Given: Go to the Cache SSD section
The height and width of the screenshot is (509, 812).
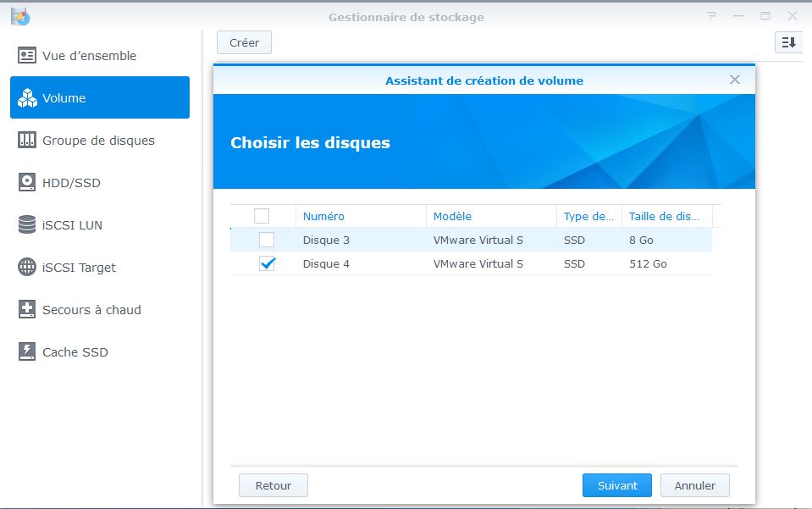Looking at the screenshot, I should pyautogui.click(x=100, y=351).
